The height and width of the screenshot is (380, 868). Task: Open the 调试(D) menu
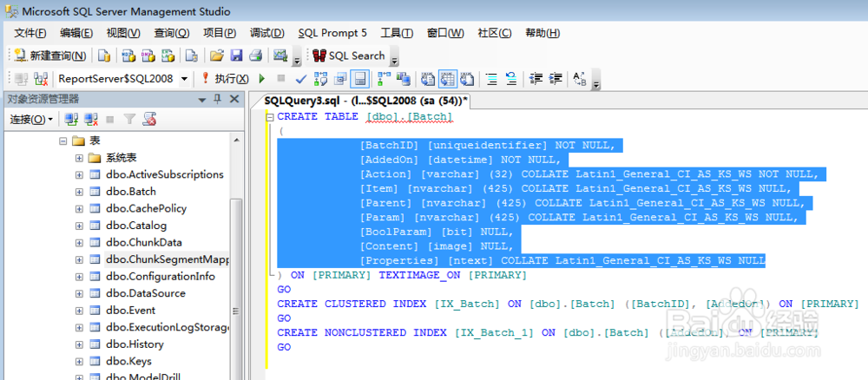coord(266,33)
